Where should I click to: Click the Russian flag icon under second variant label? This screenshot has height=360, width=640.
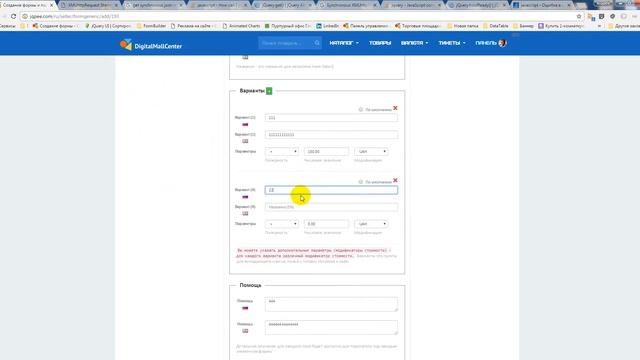(x=245, y=197)
